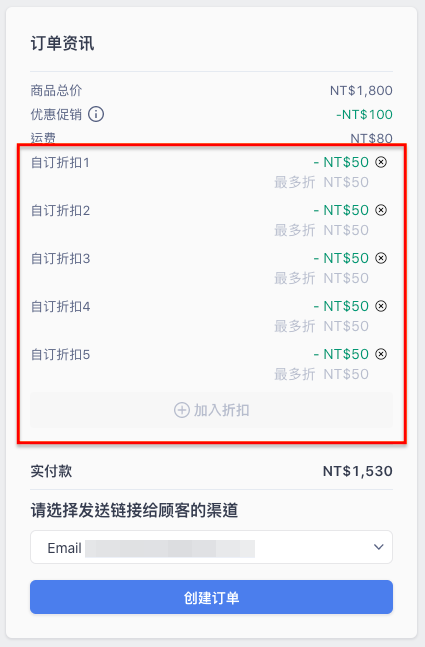Screen dimensions: 425x647
Task: Click the 最多折 NT$50 hint under 自订折扣4
Action: pos(321,326)
